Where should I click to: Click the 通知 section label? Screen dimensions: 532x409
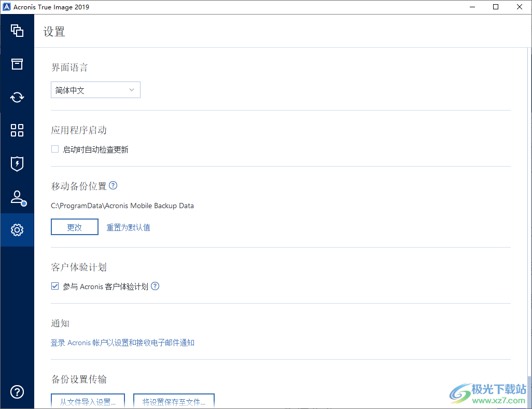pos(60,323)
